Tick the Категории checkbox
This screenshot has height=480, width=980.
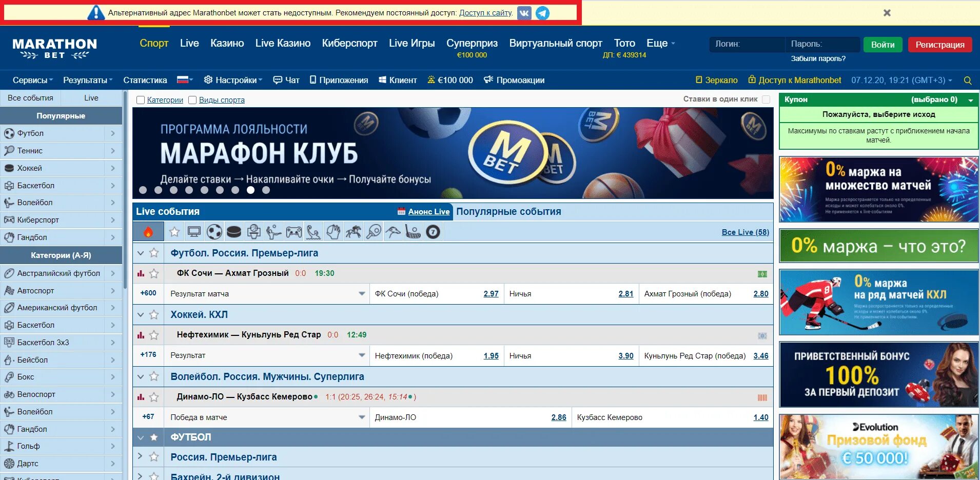click(141, 100)
